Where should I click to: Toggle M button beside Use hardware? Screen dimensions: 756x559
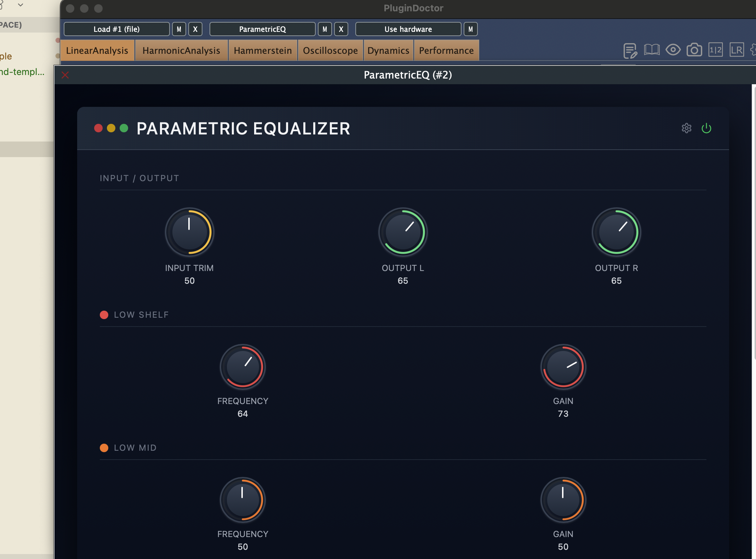[470, 29]
